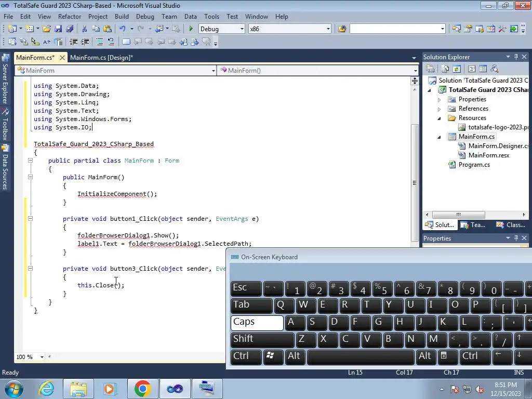Click the Paste clipboard icon
Viewport: 532px width, 399px height.
(108, 29)
